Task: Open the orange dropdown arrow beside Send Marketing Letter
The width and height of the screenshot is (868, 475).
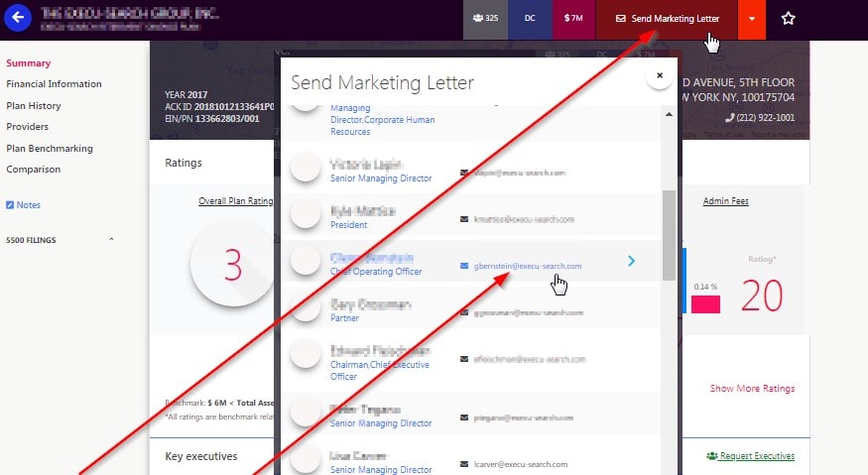Action: click(751, 19)
